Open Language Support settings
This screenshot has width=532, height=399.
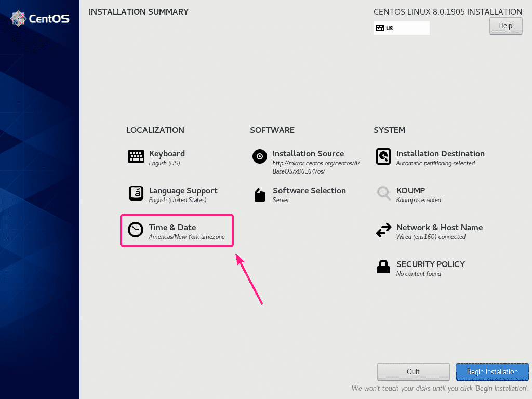[173, 195]
